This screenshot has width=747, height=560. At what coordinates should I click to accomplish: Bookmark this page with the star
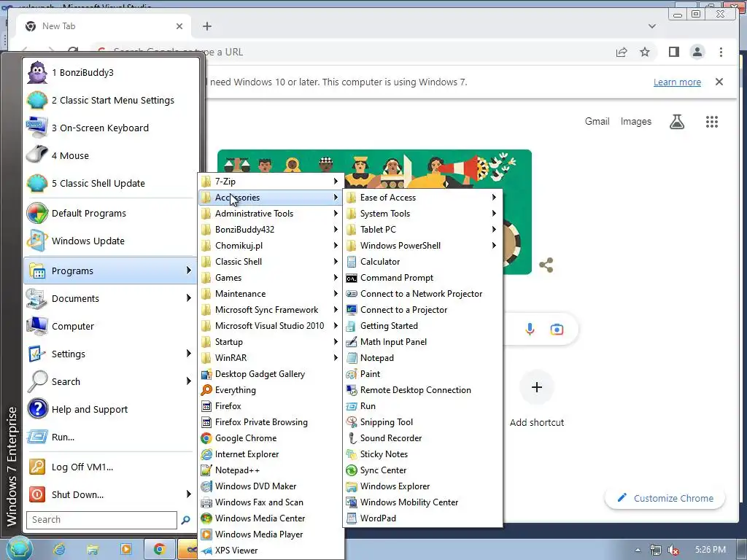pyautogui.click(x=645, y=52)
